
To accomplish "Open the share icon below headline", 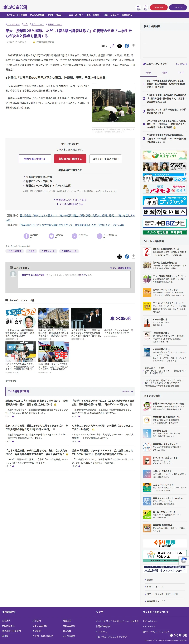I will (134, 46).
